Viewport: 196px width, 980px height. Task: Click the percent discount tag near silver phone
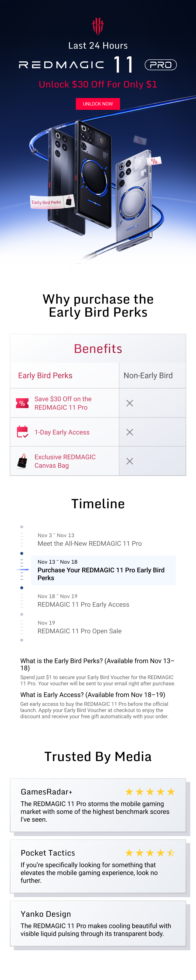pos(155,161)
